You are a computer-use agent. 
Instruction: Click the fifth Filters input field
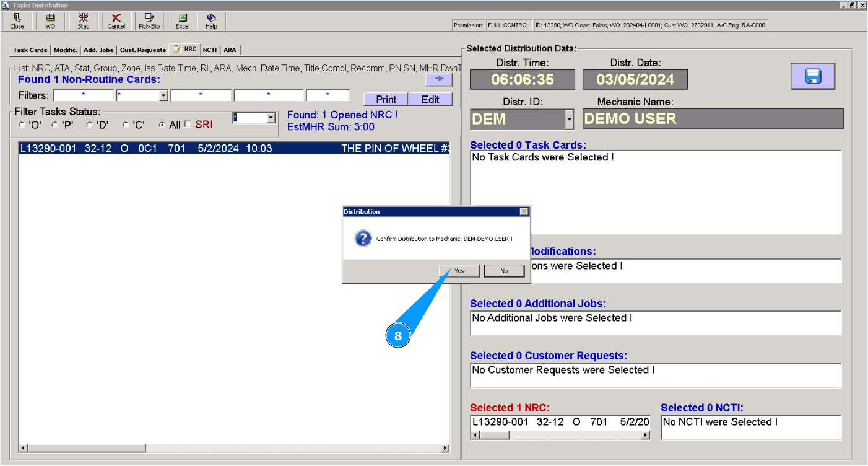point(328,95)
